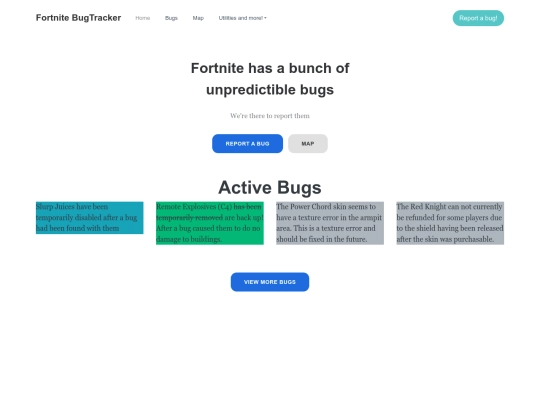Click the "Fortnite has a bunch of unpredictible bugs" heading
The height and width of the screenshot is (405, 540).
270,79
